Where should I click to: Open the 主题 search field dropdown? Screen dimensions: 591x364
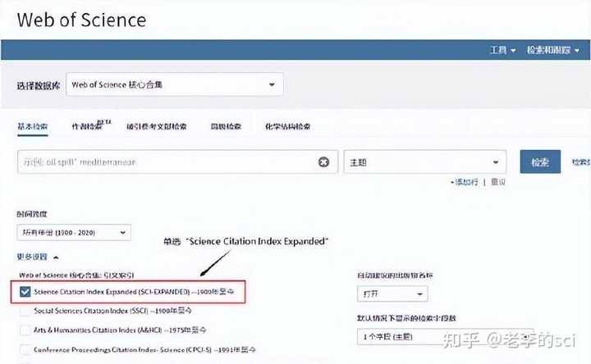pyautogui.click(x=425, y=162)
